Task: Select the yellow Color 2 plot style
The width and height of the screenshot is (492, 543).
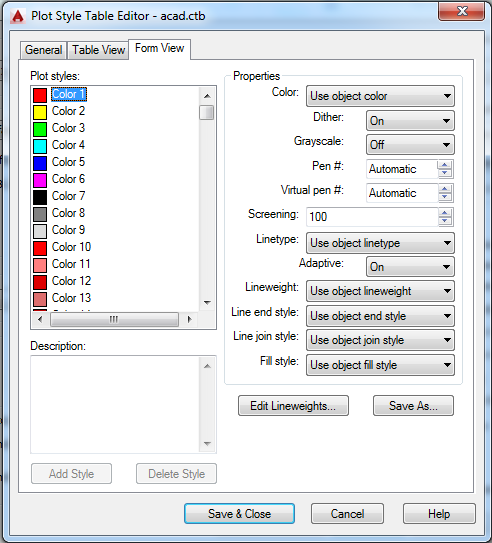Action: (x=68, y=111)
